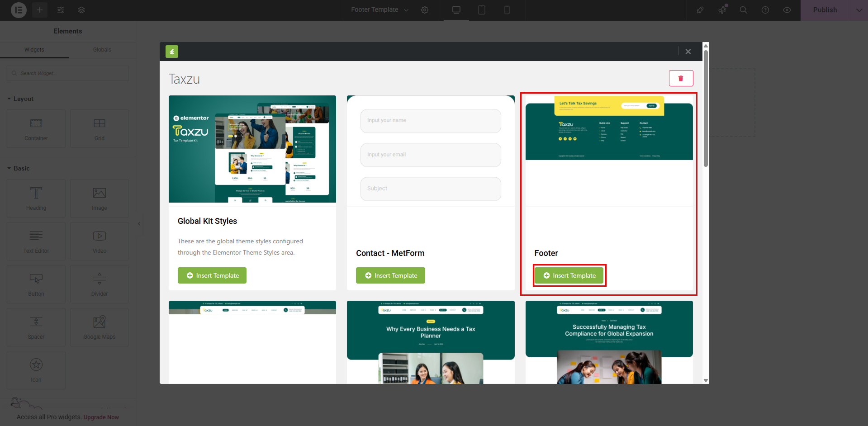Open site settings sliders icon

(61, 10)
